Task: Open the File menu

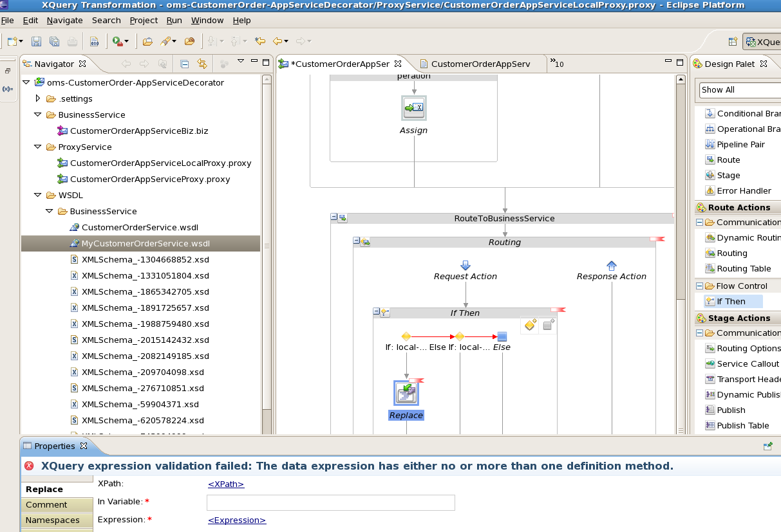Action: coord(7,21)
